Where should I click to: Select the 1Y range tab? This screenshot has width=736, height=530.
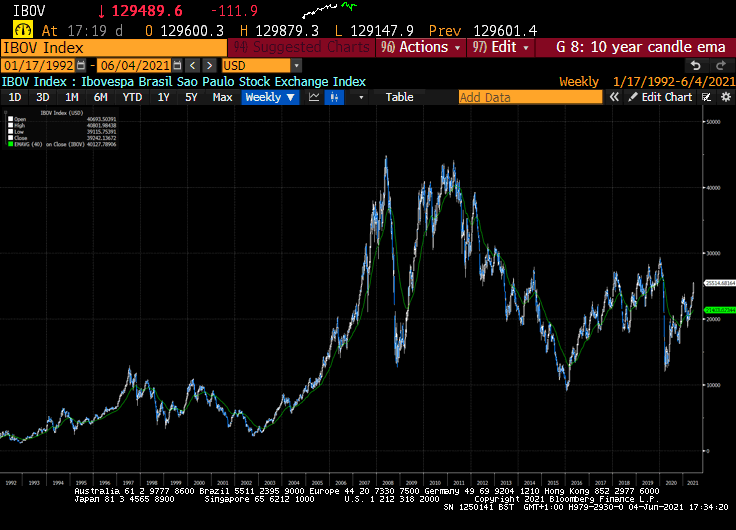163,97
